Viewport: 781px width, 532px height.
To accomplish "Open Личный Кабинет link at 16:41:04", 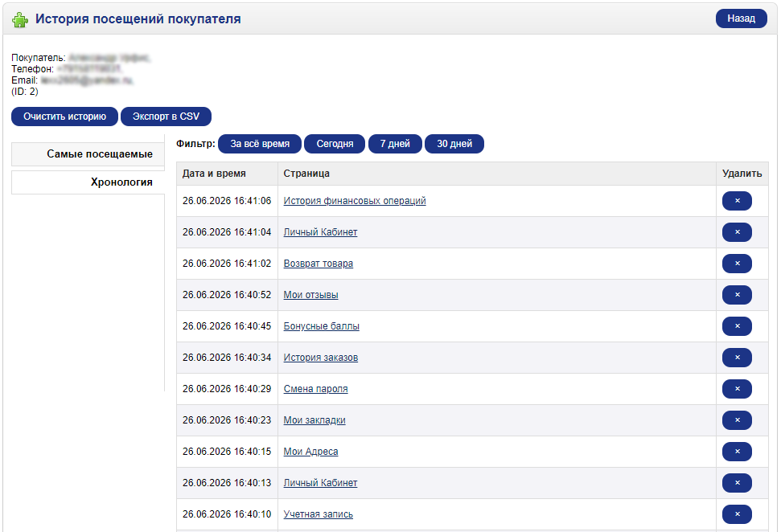I will [320, 232].
